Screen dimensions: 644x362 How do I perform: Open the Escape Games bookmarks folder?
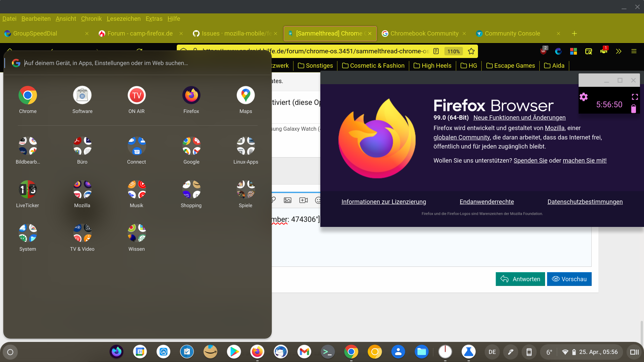tap(511, 66)
